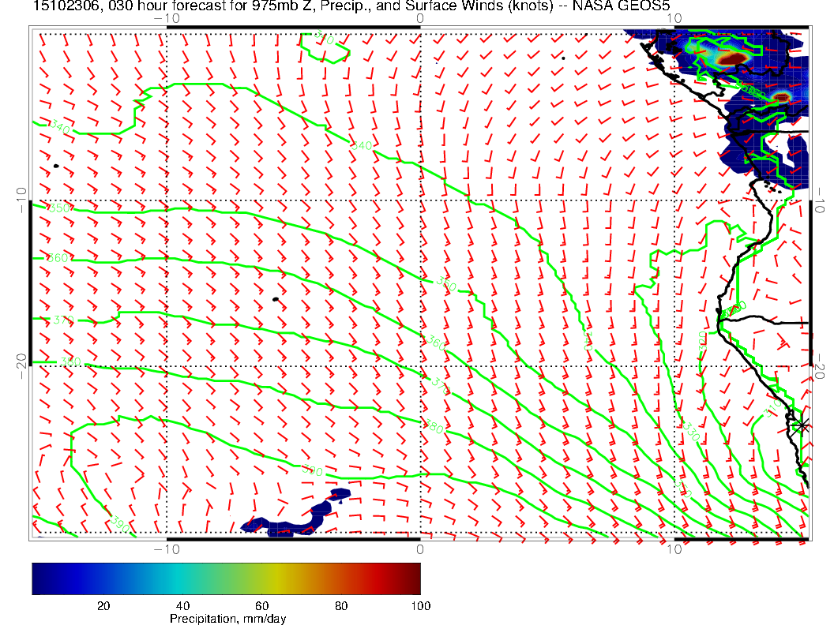Click the "Precipitation, mm/day" colorbar label
Image resolution: width=834 pixels, height=644 pixels.
227,620
